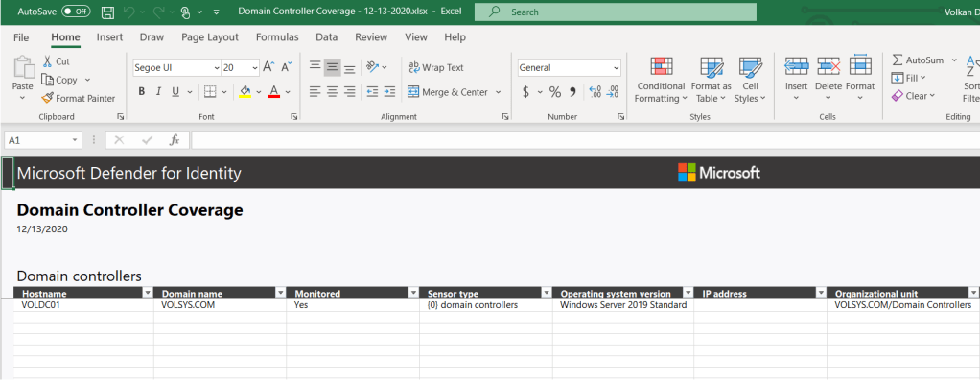Open the Page Layout tab
Screen dimensions: 980x384
209,37
